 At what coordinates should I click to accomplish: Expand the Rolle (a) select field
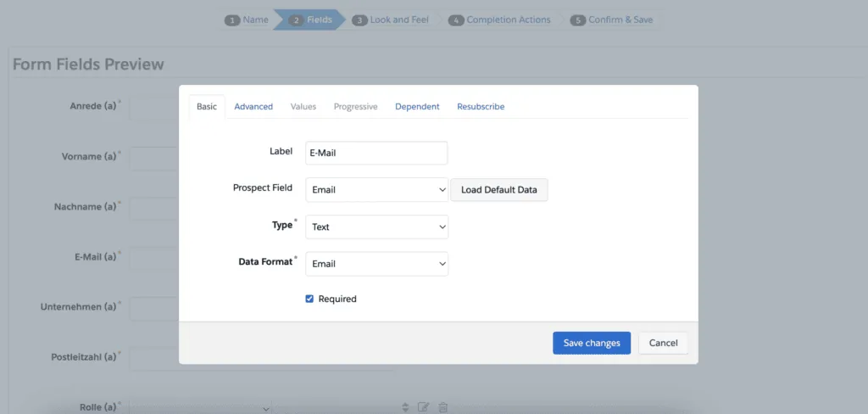click(x=201, y=407)
